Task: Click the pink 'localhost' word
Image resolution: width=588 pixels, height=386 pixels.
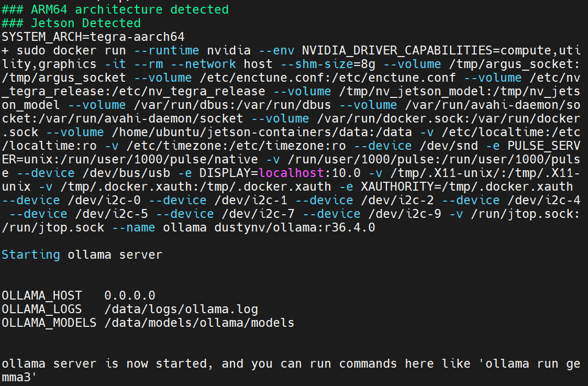Action: (291, 173)
